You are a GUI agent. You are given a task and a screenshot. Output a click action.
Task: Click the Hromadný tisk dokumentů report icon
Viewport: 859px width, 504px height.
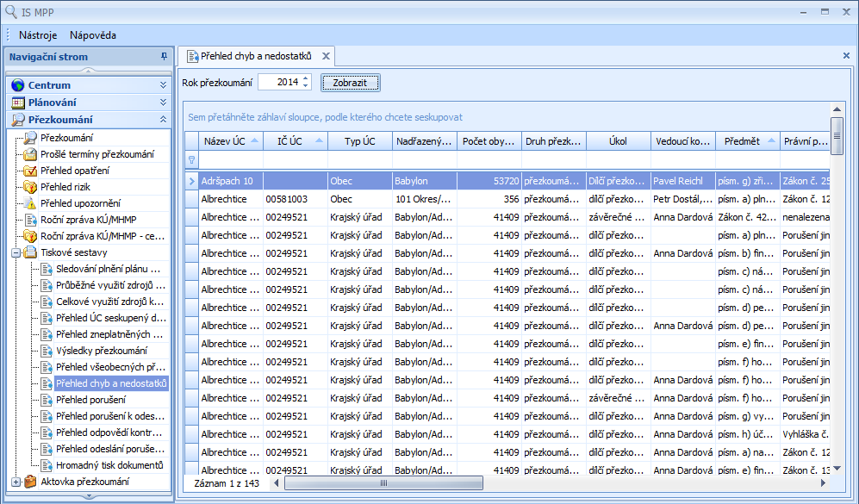pyautogui.click(x=47, y=465)
